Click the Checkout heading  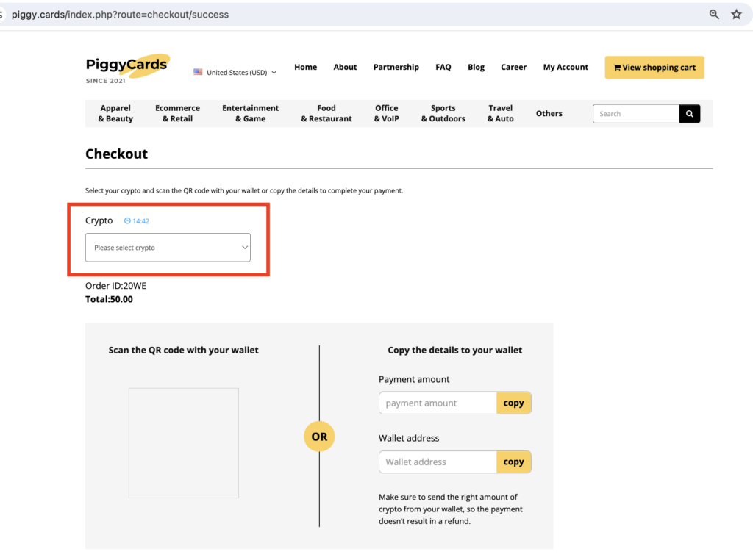[x=117, y=154]
